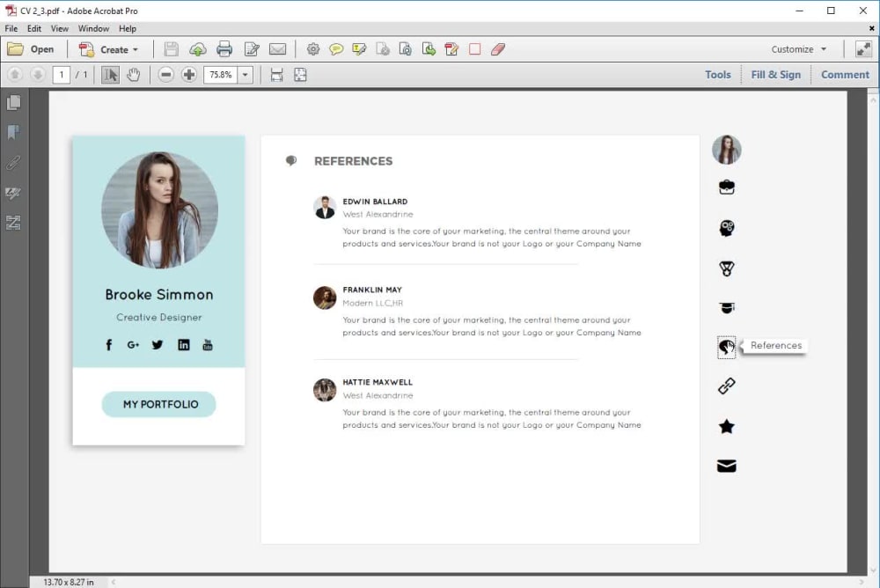Click the chain link icon in the sidebar
880x588 pixels.
(726, 386)
